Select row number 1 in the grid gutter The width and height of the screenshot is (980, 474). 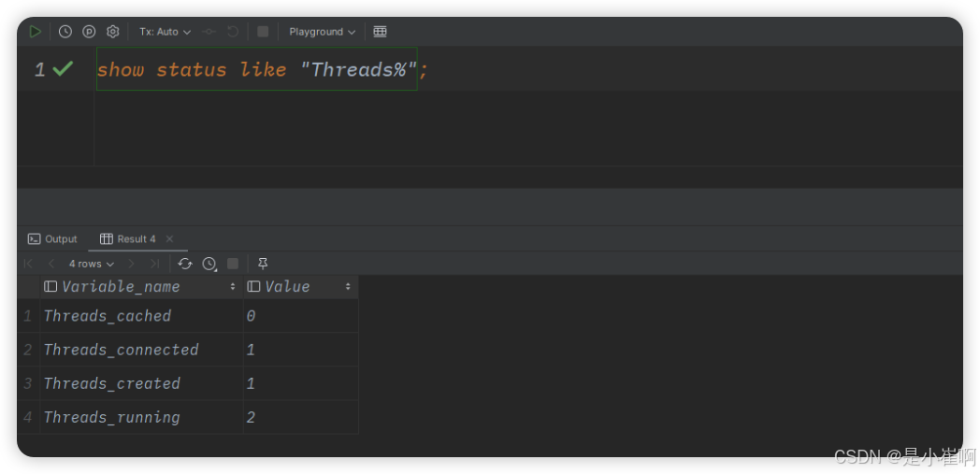coord(28,316)
